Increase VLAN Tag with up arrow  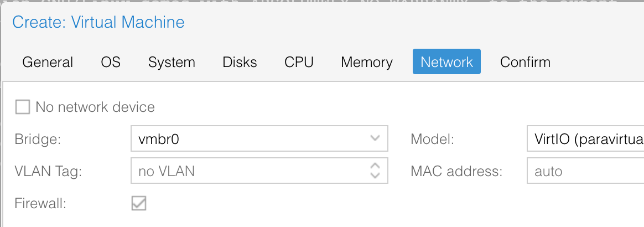(375, 166)
